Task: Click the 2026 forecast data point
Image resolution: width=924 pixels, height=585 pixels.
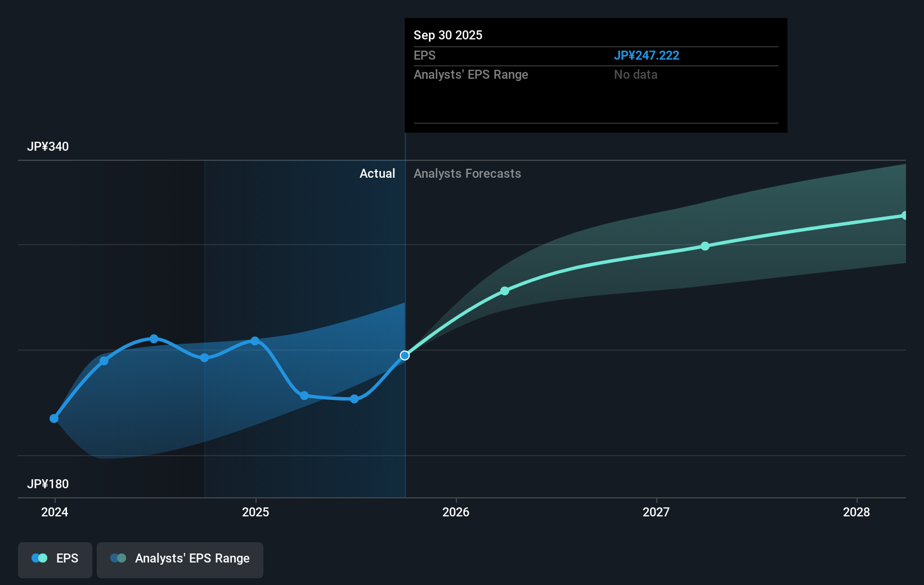Action: pos(505,291)
